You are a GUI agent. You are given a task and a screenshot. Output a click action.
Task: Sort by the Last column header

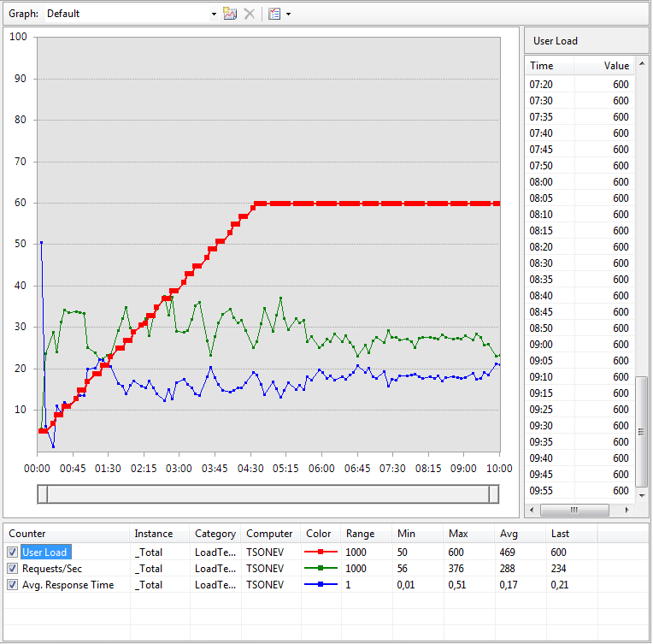pyautogui.click(x=571, y=534)
